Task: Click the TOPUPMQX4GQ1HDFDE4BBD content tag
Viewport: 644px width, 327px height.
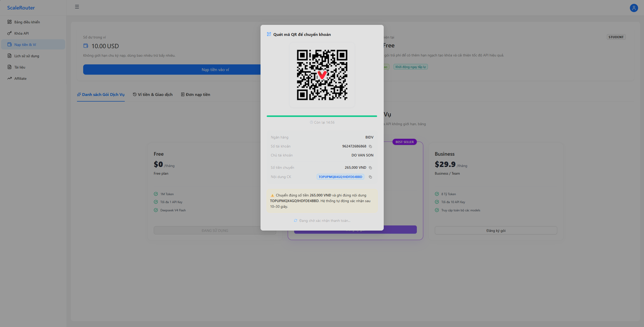Action: pyautogui.click(x=340, y=177)
